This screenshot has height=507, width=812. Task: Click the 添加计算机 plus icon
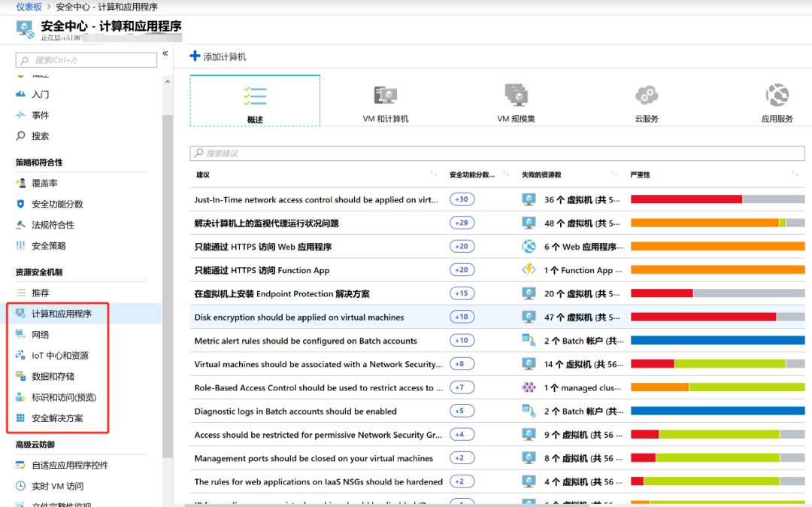195,56
